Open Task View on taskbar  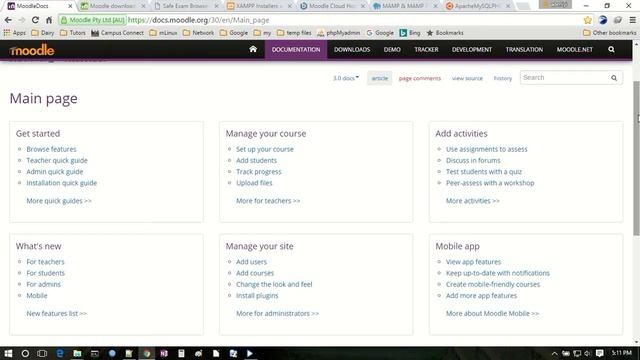tap(42, 353)
